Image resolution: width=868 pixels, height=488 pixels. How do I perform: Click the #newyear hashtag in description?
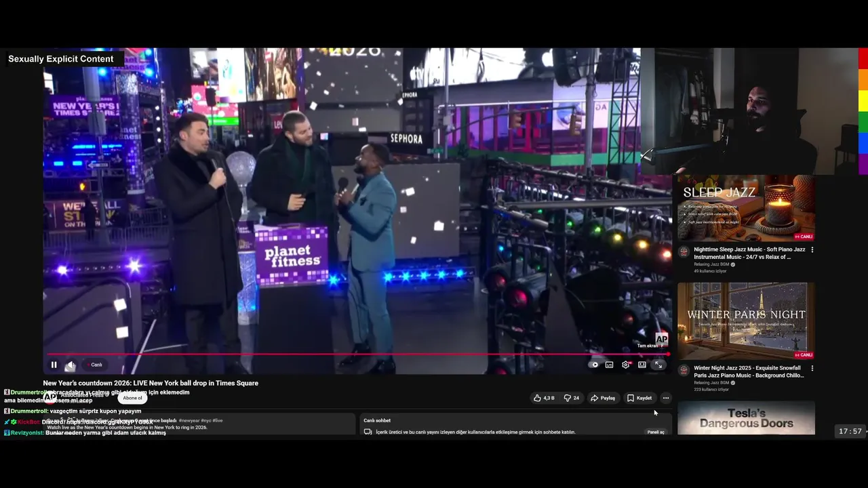(189, 420)
